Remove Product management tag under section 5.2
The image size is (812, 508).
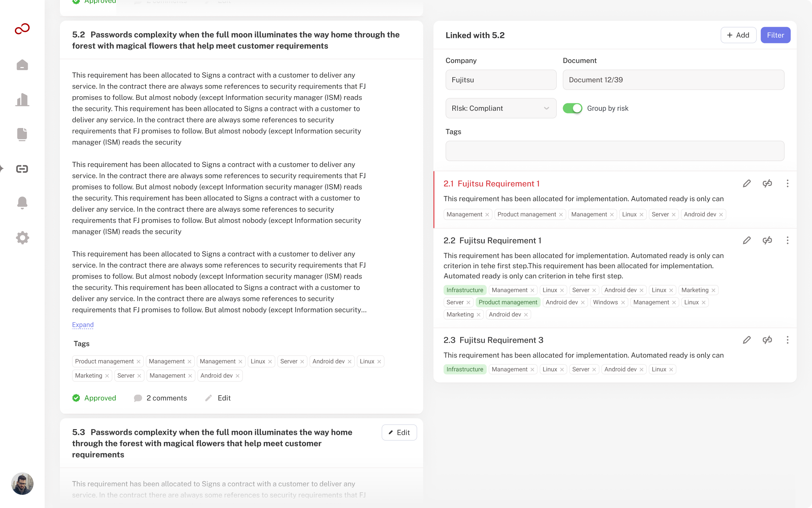(x=138, y=362)
